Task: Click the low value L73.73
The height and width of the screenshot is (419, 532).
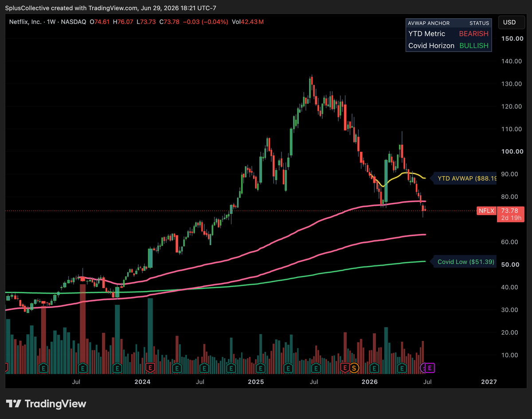Action: click(x=146, y=21)
